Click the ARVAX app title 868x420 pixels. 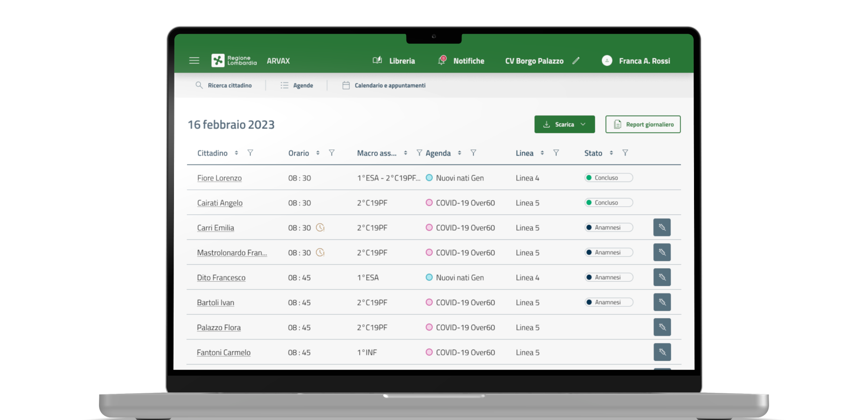[x=279, y=61]
